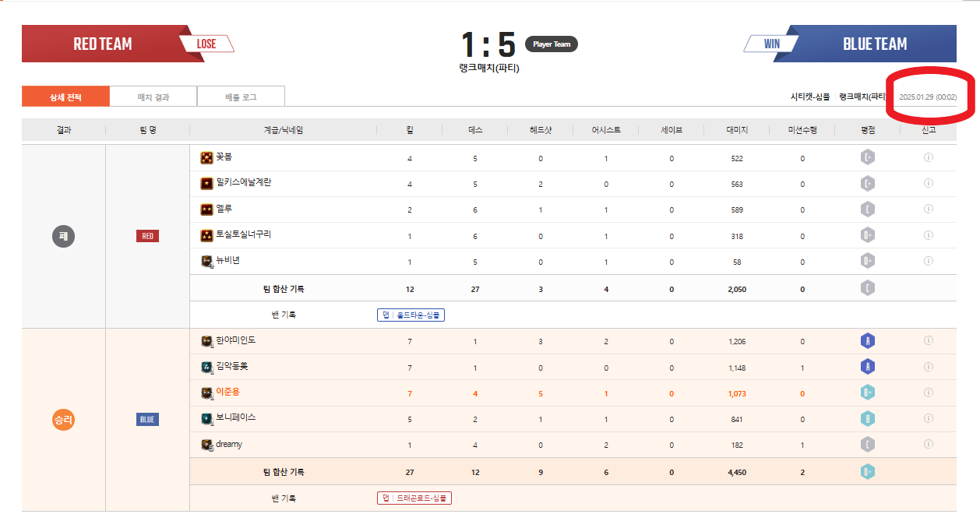Switch to the 배틀 로그 tab
This screenshot has height=521, width=980.
241,97
